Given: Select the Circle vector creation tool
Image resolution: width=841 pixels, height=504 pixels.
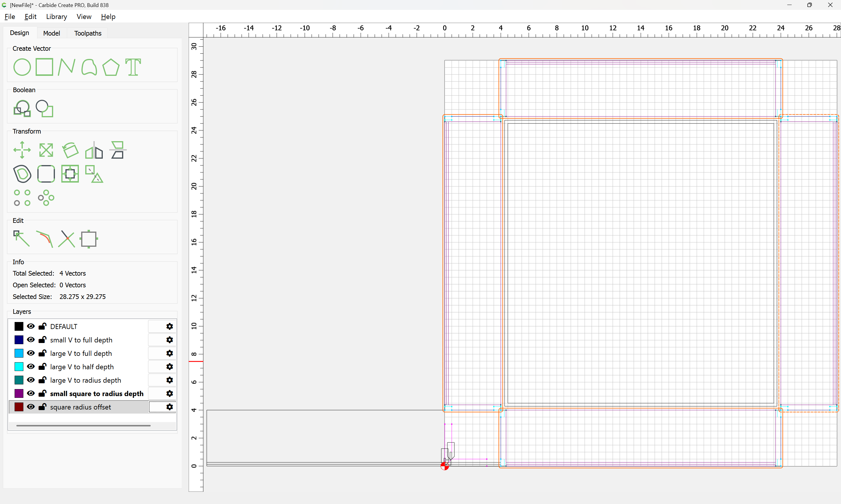Looking at the screenshot, I should click(22, 67).
